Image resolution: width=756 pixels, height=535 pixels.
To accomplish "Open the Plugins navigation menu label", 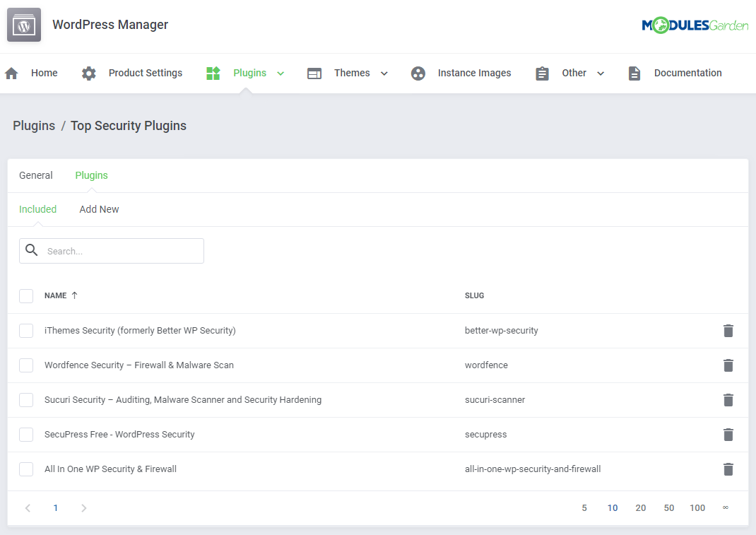I will pos(249,73).
